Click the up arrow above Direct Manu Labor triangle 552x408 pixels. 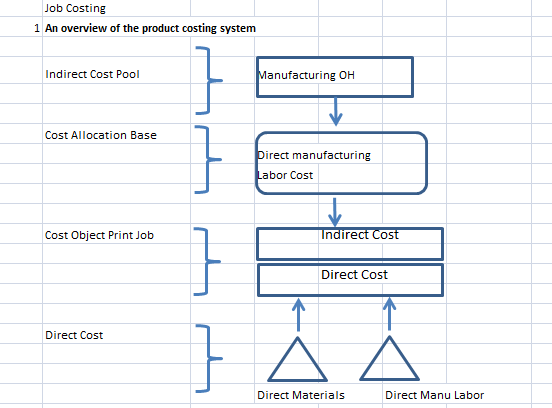point(389,314)
